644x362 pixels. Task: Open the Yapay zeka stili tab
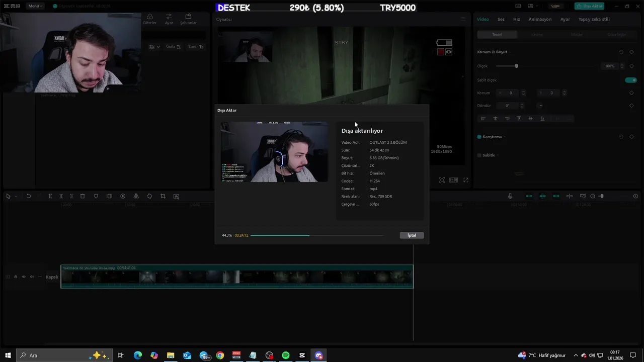594,19
